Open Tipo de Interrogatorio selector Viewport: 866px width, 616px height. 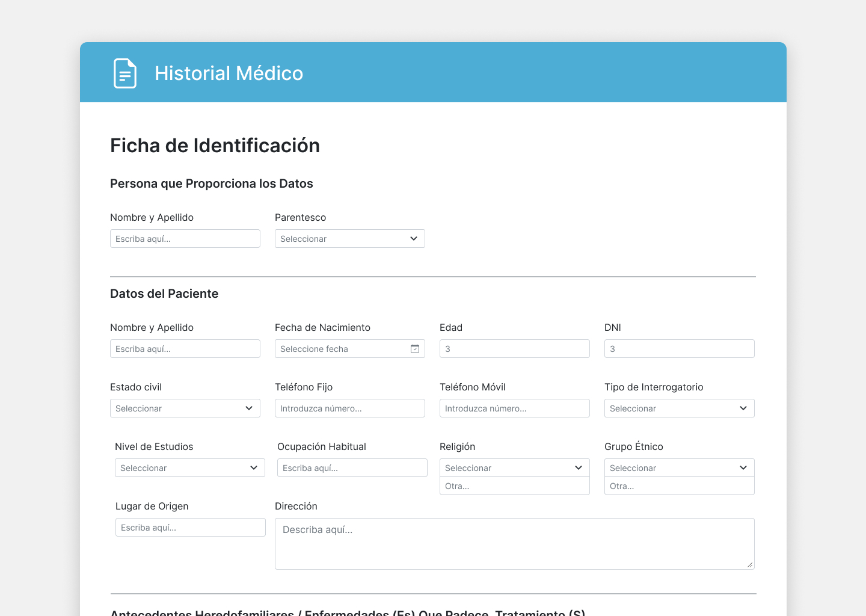click(679, 408)
